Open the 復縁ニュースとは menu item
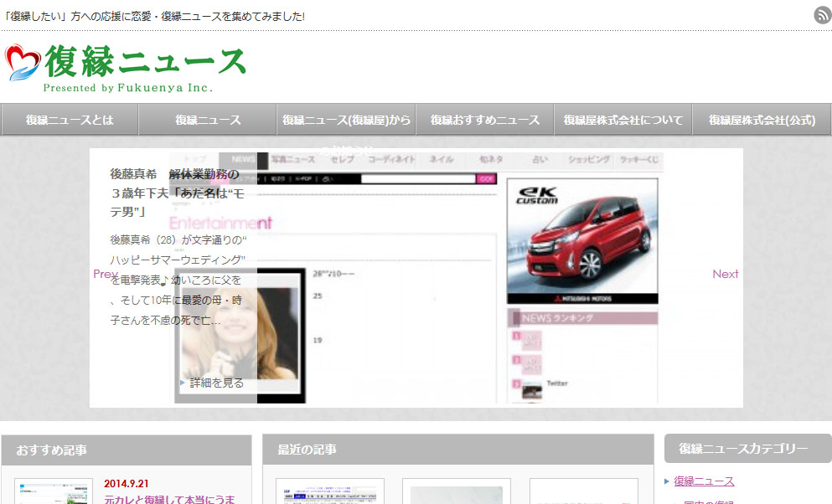832x504 pixels. 70,120
